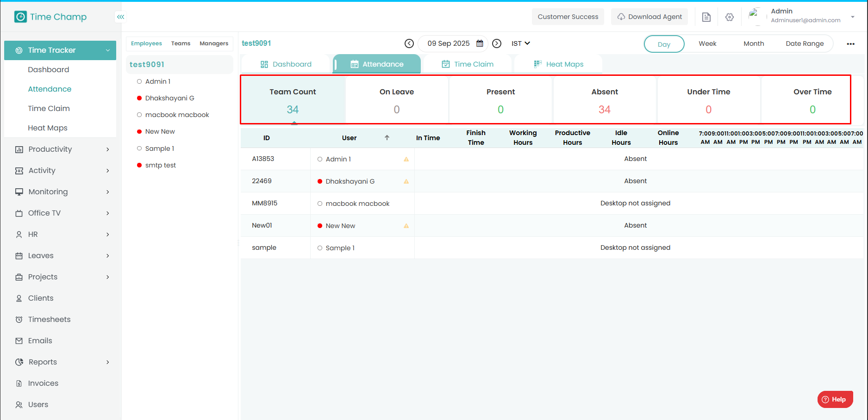Open the IST timezone dropdown
868x420 pixels.
[x=521, y=43]
